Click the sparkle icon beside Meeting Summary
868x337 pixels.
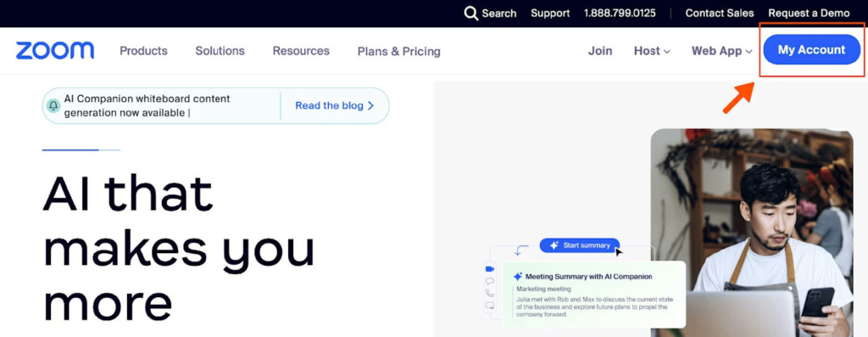pyautogui.click(x=518, y=276)
